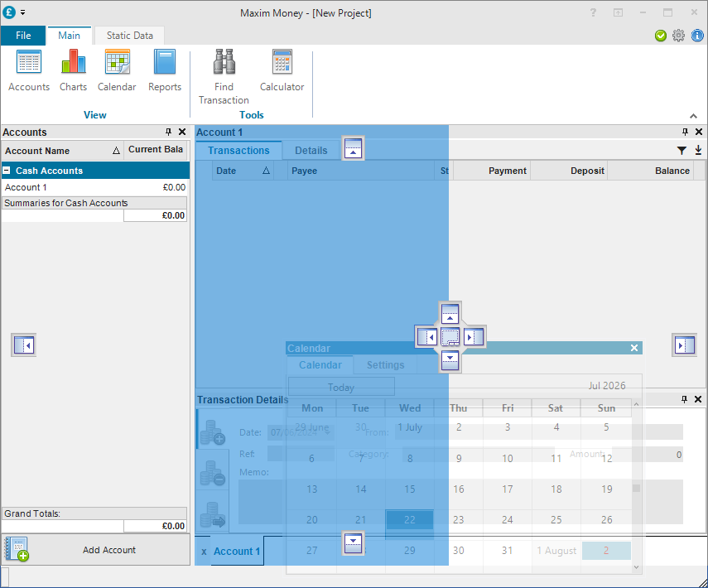The height and width of the screenshot is (588, 708).
Task: Click the green check status icon
Action: coord(661,36)
